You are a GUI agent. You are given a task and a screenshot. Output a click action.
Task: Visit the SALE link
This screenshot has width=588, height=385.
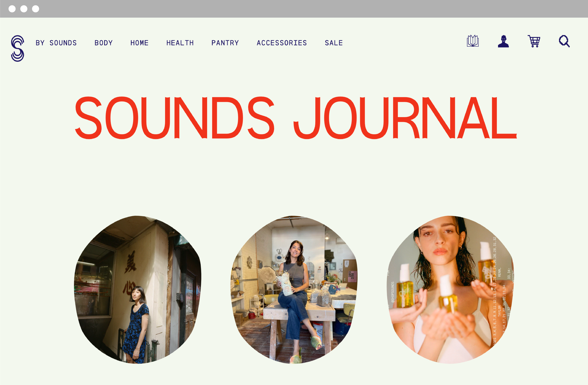[x=334, y=43]
